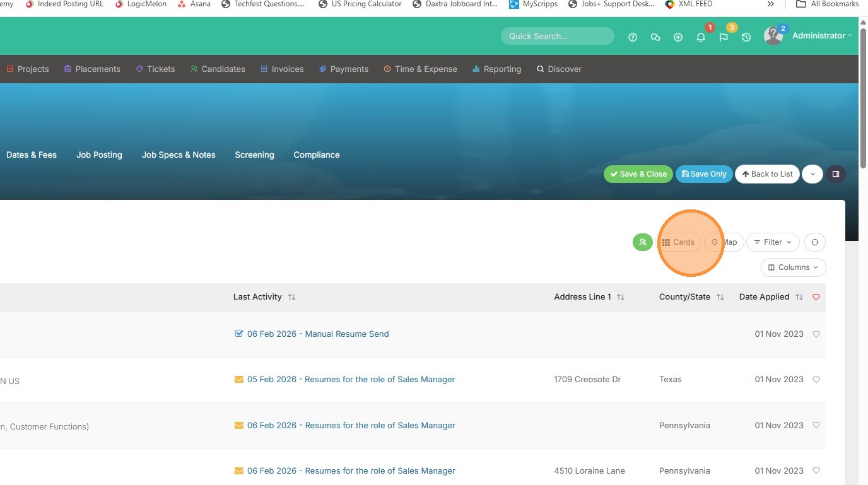Screen dimensions: 868x485
Task: Click the Administrator profile avatar
Action: pyautogui.click(x=773, y=36)
